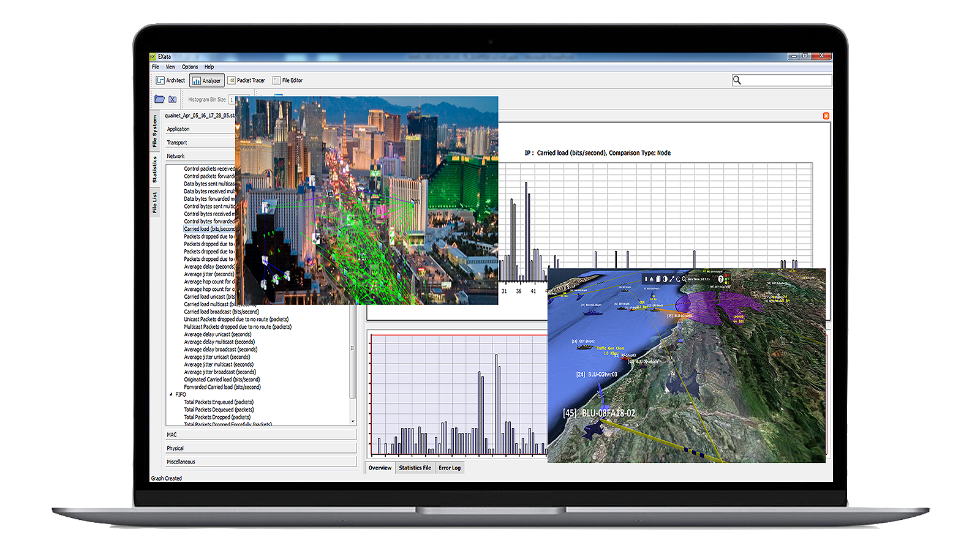Switch to the Overview tab

[x=380, y=468]
